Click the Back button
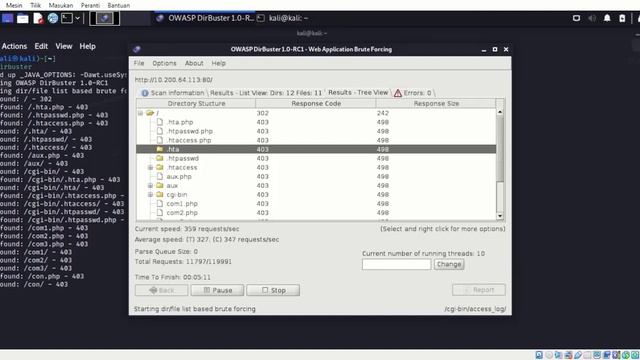 pyautogui.click(x=162, y=290)
